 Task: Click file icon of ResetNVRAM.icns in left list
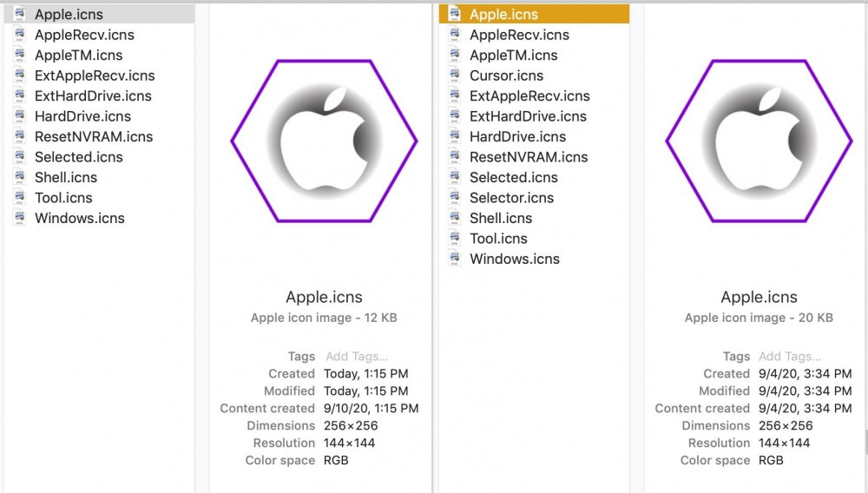click(x=19, y=136)
